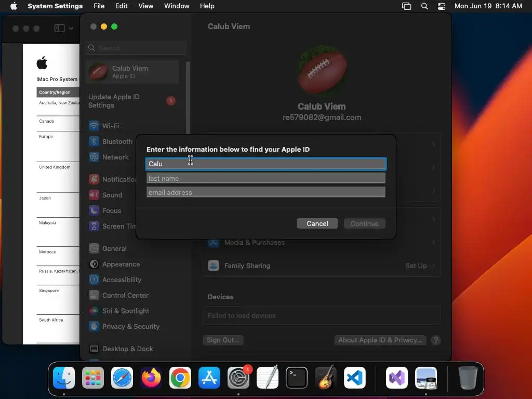Open Finder from the Dock
Screen dimensions: 532x399
(x=64, y=378)
